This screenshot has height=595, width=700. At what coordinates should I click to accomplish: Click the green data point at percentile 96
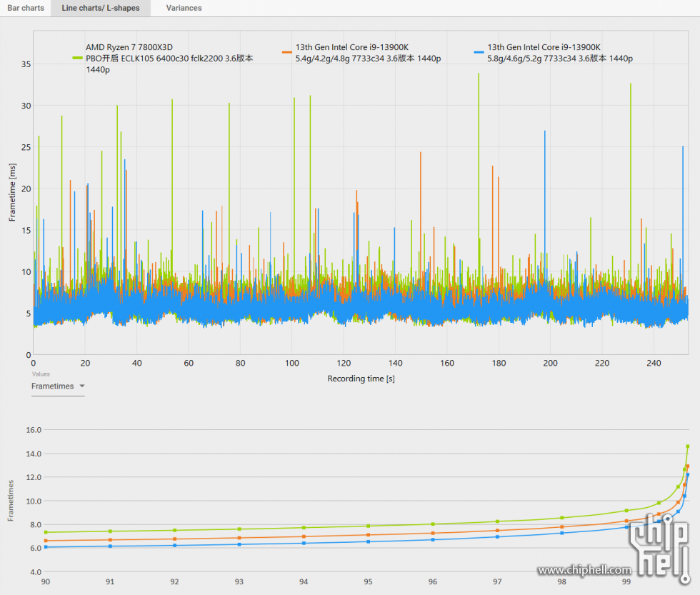[433, 524]
